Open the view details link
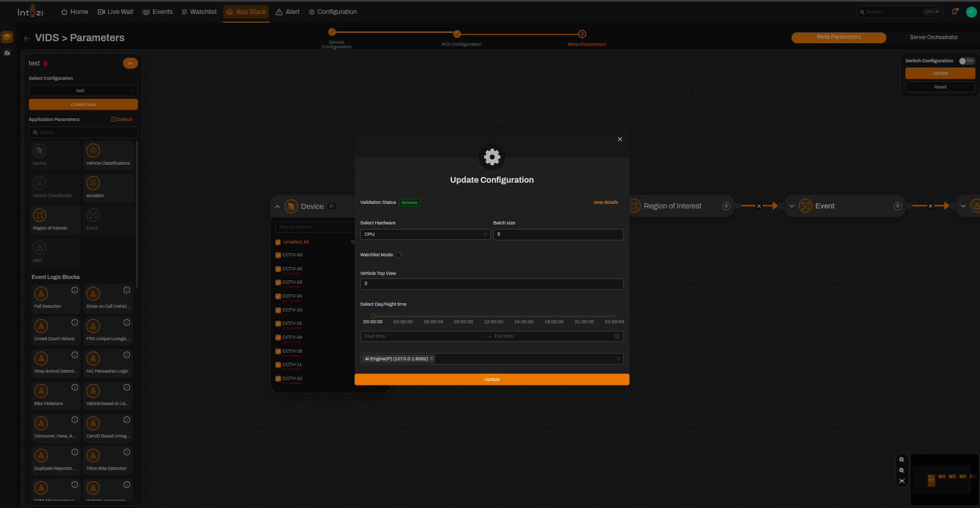The height and width of the screenshot is (508, 980). coord(605,202)
